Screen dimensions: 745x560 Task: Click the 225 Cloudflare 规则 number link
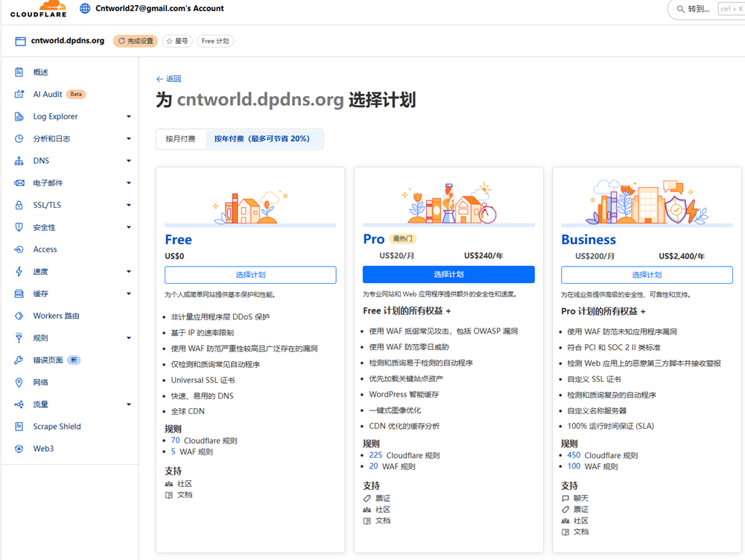tap(375, 455)
